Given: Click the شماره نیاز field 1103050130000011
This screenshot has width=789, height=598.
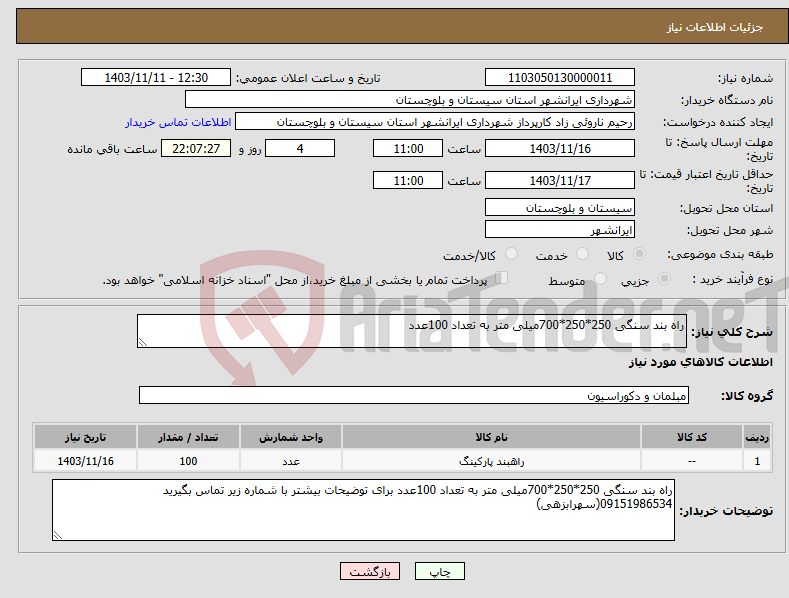Looking at the screenshot, I should pos(560,78).
